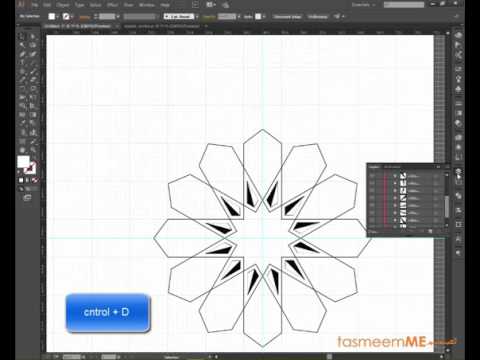
Task: Select the Rotate tool
Action: coord(22,88)
